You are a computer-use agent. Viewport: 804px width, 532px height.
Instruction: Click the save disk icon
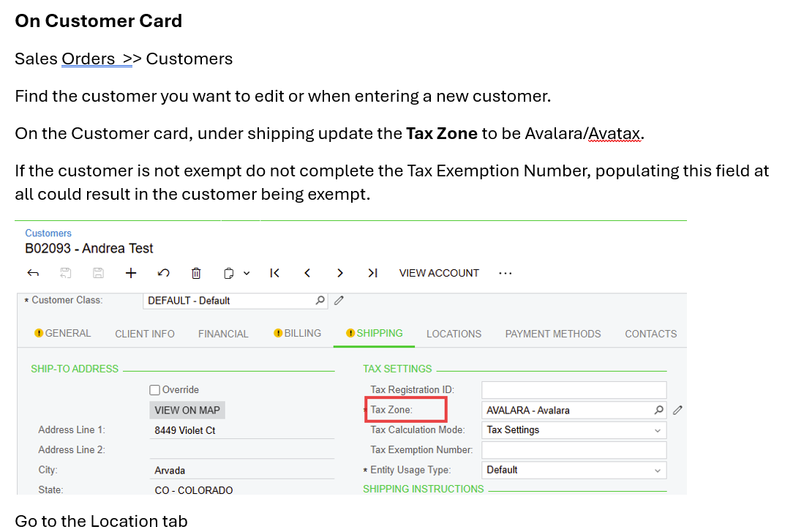click(99, 273)
